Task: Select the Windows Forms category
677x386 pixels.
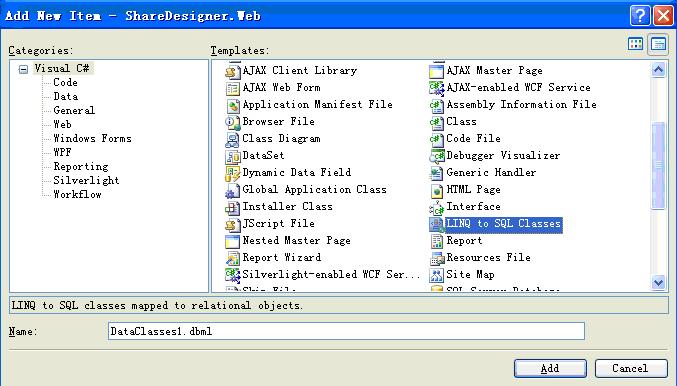Action: coord(92,139)
